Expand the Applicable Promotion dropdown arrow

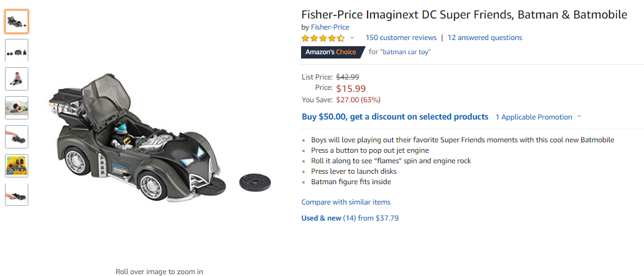[x=579, y=116]
